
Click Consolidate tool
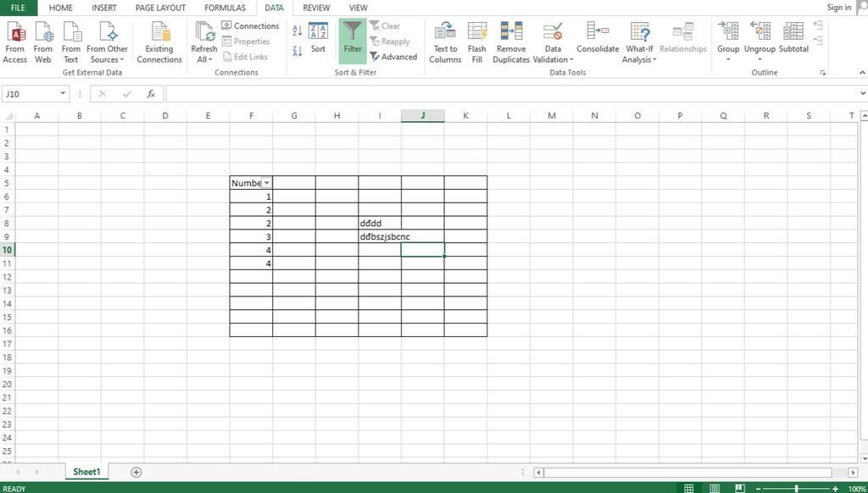pyautogui.click(x=598, y=39)
